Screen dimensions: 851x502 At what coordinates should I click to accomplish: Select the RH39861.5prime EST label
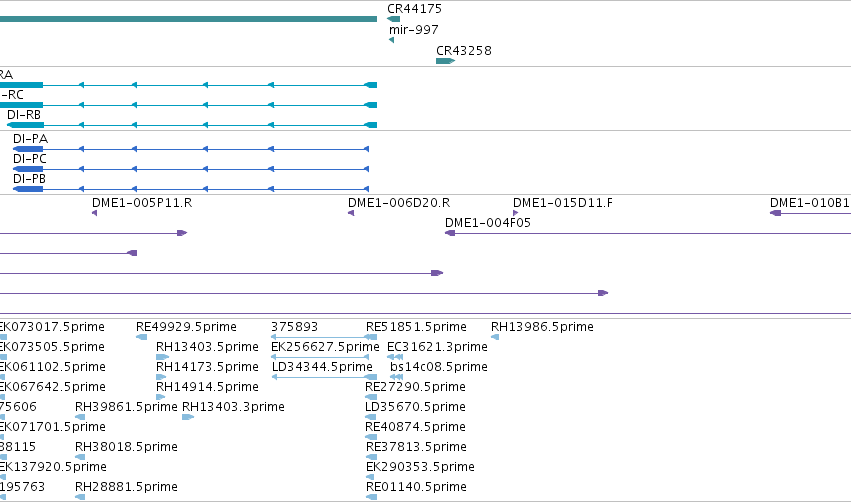(126, 407)
